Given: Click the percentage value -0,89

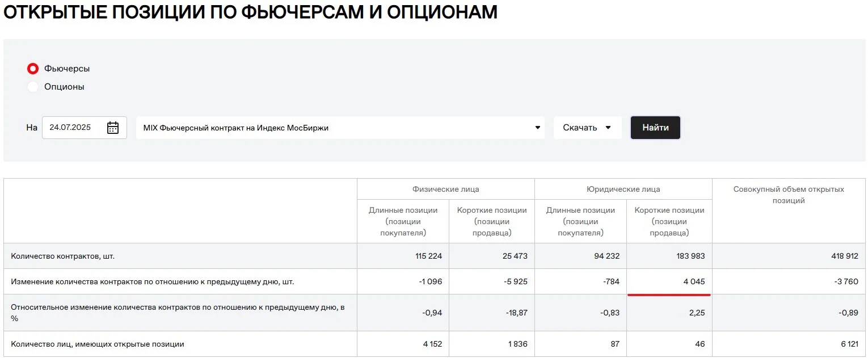Looking at the screenshot, I should pyautogui.click(x=849, y=313).
